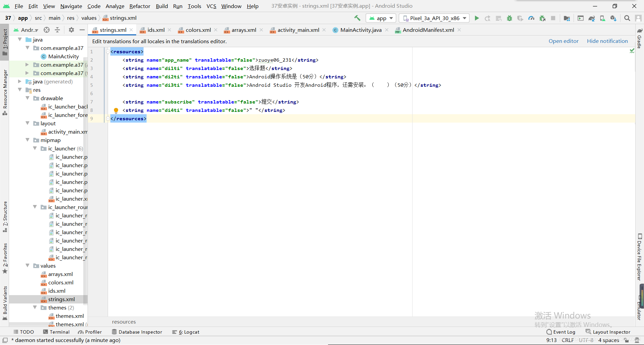
Task: Select arrays.xml in the values folder
Action: 60,274
